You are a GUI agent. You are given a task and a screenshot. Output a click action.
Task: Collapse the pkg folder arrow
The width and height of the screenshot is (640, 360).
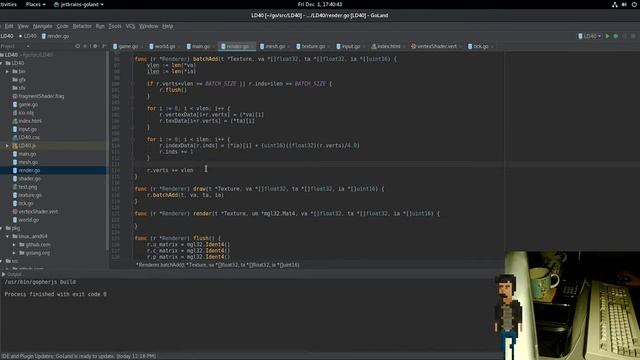tap(2, 228)
